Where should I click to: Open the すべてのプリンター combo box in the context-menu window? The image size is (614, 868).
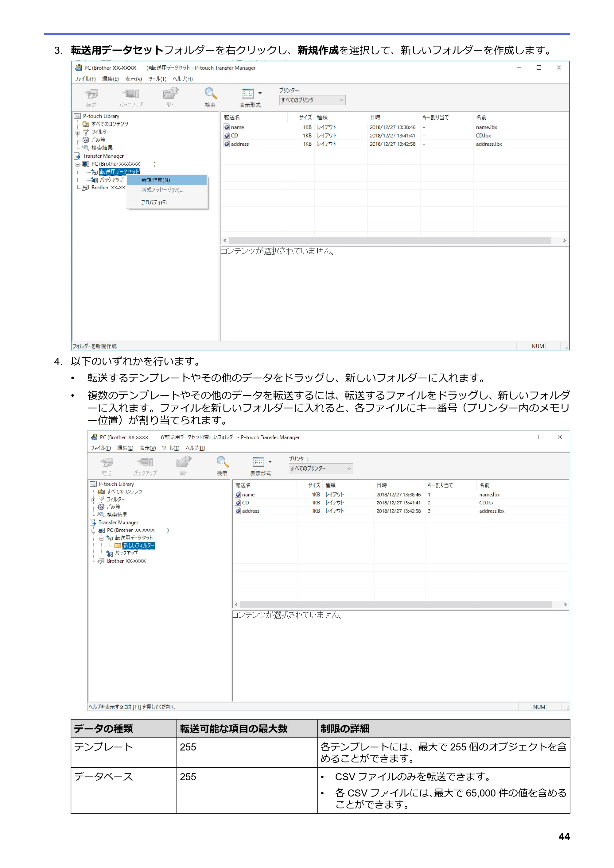312,100
